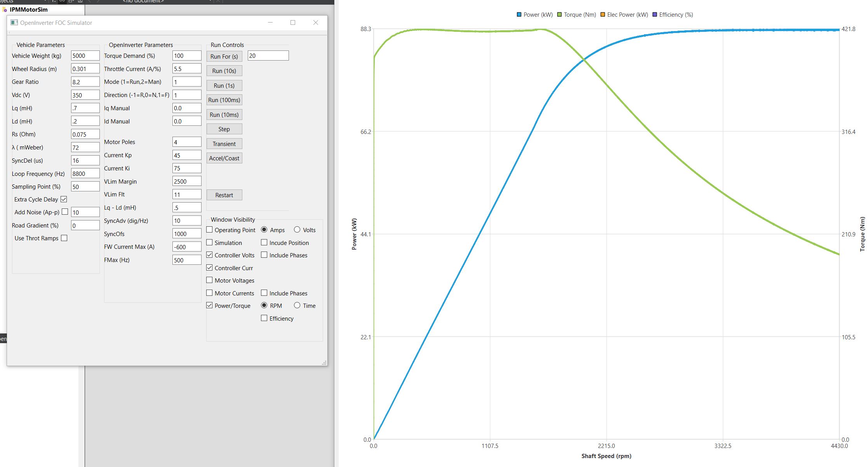868x467 pixels.
Task: Maximize the FOC Simulator window
Action: pos(293,23)
